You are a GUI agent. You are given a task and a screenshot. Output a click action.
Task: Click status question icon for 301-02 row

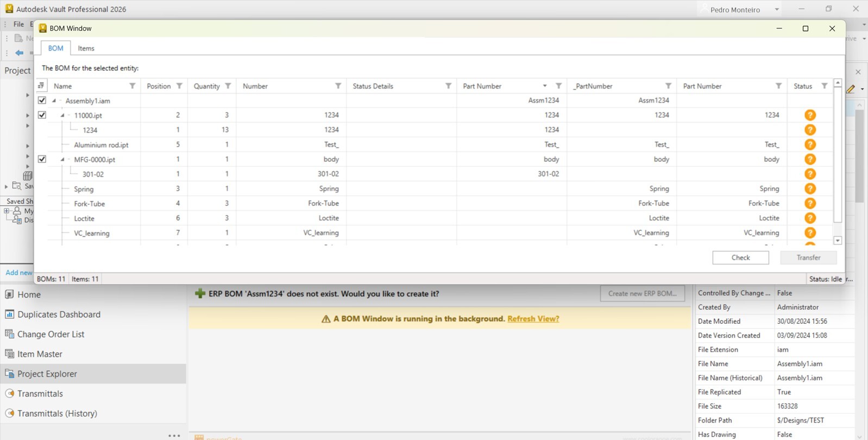(x=810, y=174)
